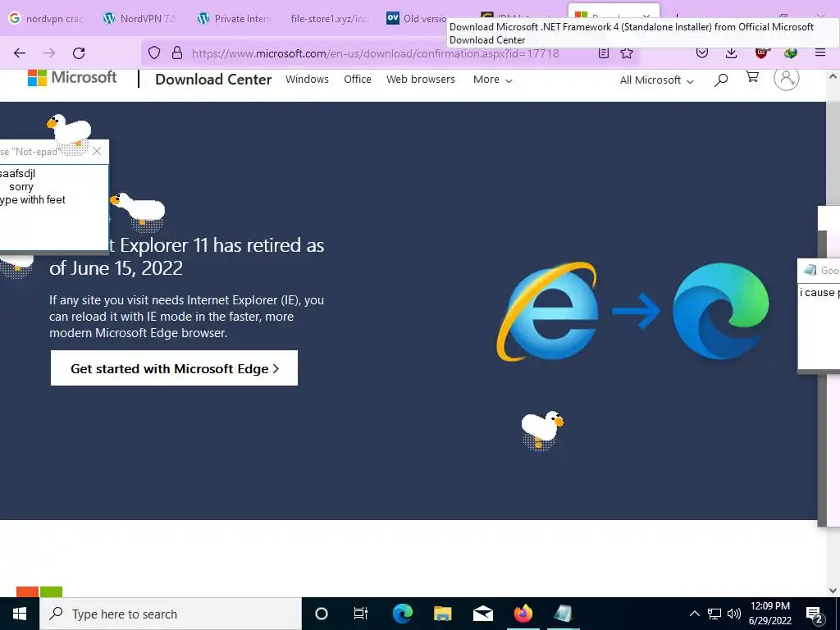Open the uBlock Origin extension

pos(761,53)
